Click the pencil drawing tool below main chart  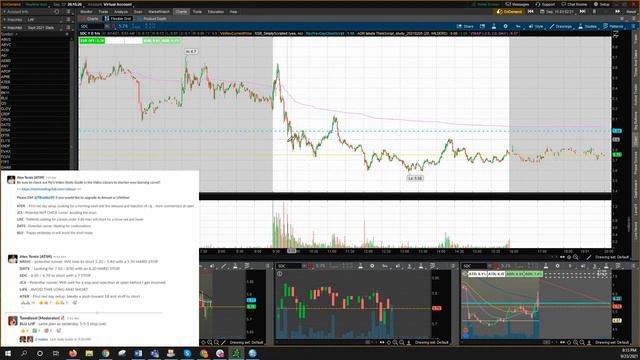click(589, 257)
